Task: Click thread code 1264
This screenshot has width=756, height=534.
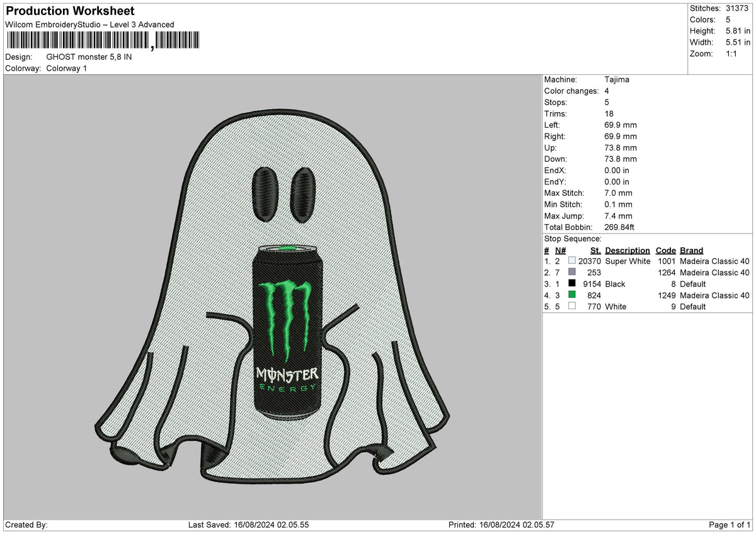Action: point(667,273)
